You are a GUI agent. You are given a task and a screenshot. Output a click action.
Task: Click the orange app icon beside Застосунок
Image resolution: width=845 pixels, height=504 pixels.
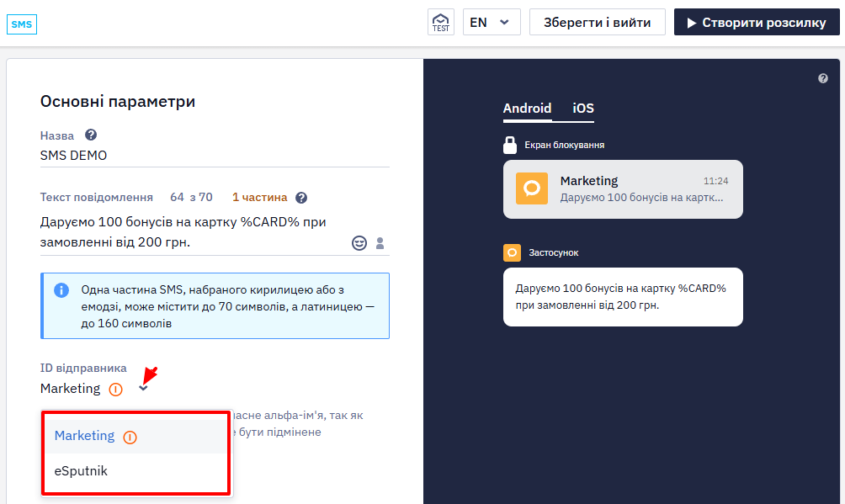click(x=512, y=252)
